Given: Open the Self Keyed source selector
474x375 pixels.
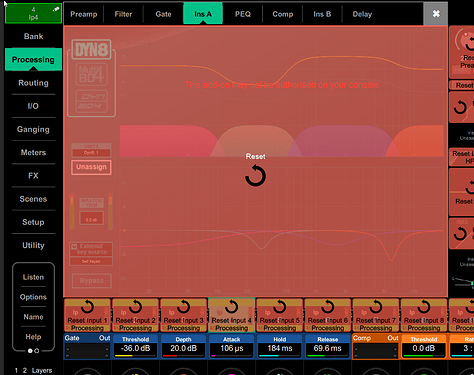Looking at the screenshot, I should click(91, 261).
